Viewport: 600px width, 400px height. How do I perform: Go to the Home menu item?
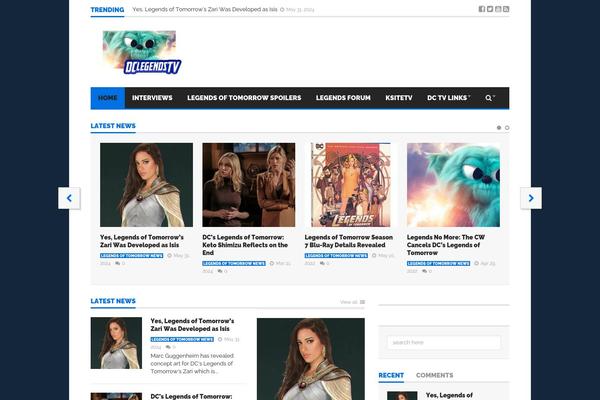pos(108,98)
